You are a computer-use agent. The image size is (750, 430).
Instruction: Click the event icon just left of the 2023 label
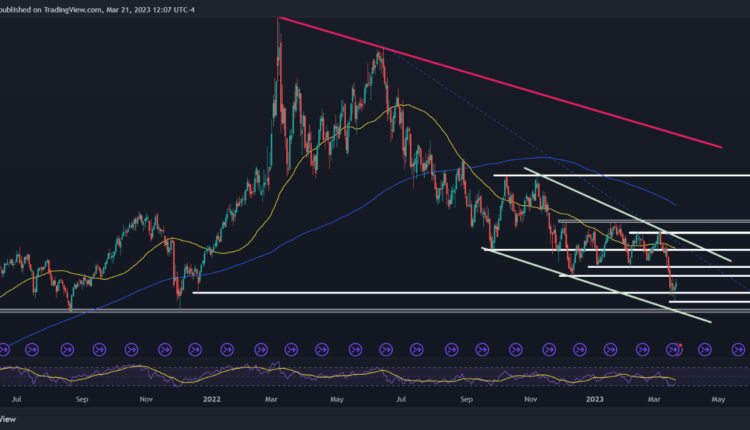tap(579, 349)
